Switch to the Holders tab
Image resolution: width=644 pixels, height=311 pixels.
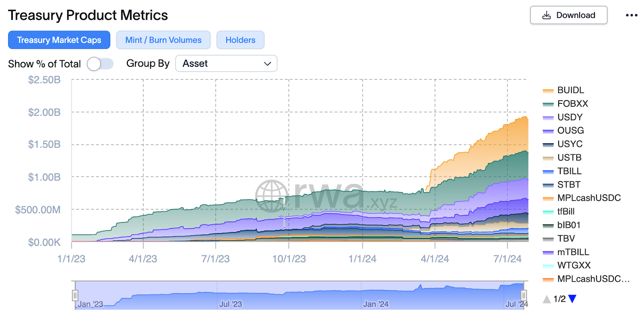[240, 40]
